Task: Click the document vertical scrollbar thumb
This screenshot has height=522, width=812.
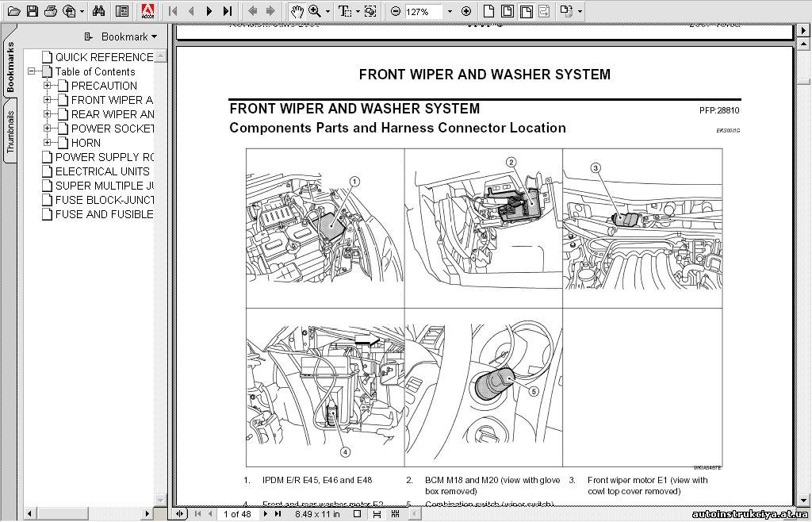Action: (x=803, y=81)
